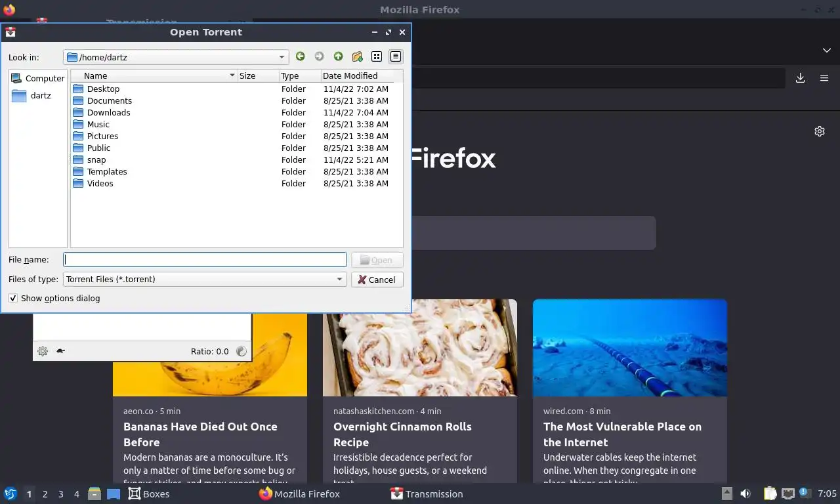Select the Templates folder
This screenshot has width=840, height=504.
tap(100, 171)
